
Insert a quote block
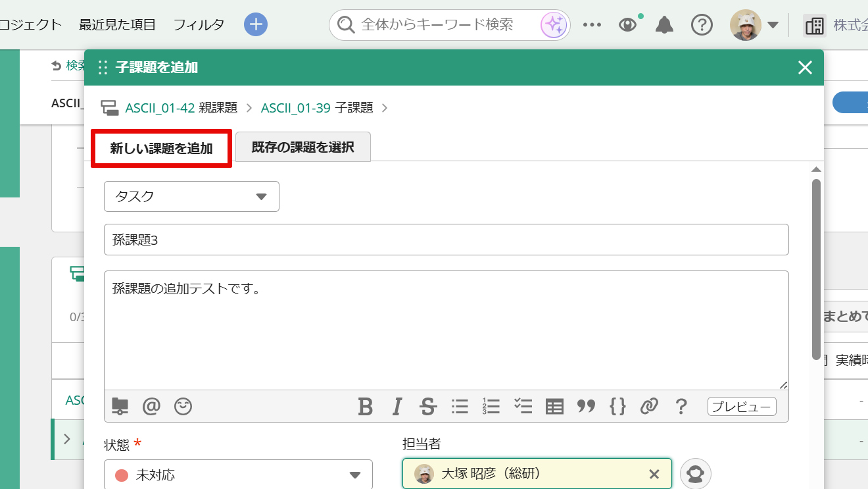(586, 407)
